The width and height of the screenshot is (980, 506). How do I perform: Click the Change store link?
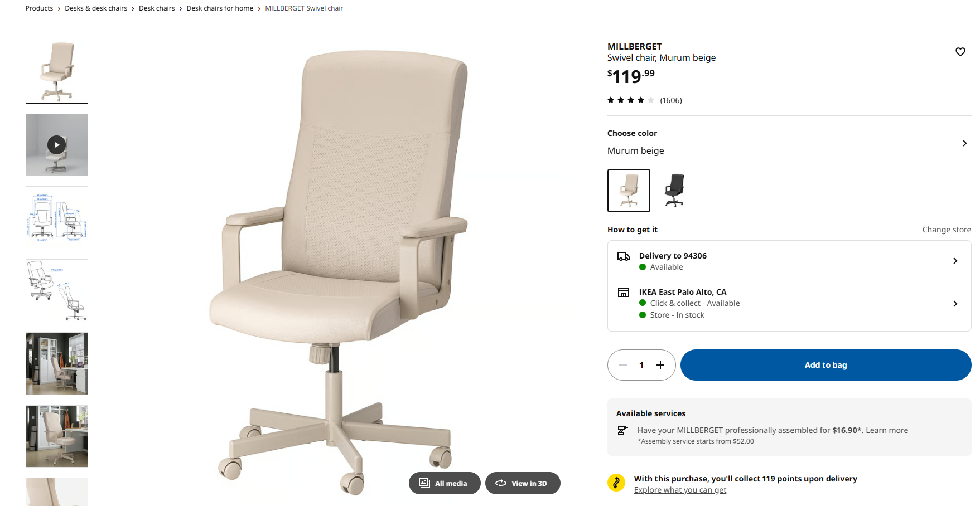pyautogui.click(x=947, y=230)
